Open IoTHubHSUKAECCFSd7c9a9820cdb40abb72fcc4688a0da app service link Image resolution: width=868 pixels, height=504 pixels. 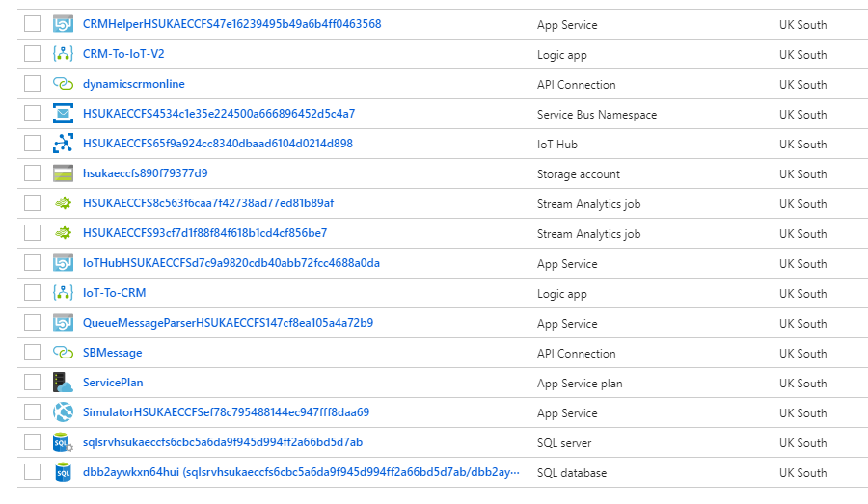231,263
